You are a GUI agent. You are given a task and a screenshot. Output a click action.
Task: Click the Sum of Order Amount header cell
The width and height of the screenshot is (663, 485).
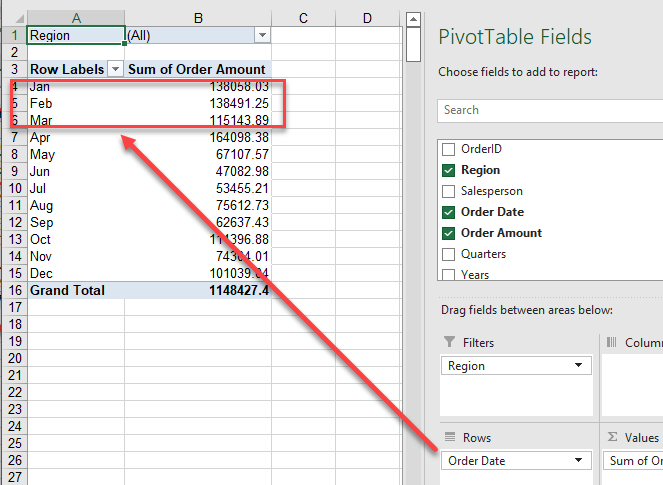(197, 69)
